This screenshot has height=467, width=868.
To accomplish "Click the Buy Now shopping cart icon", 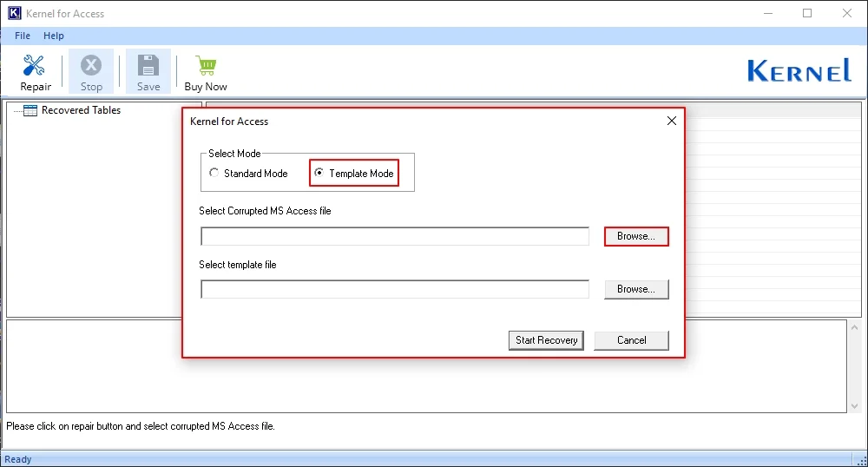I will tap(206, 66).
